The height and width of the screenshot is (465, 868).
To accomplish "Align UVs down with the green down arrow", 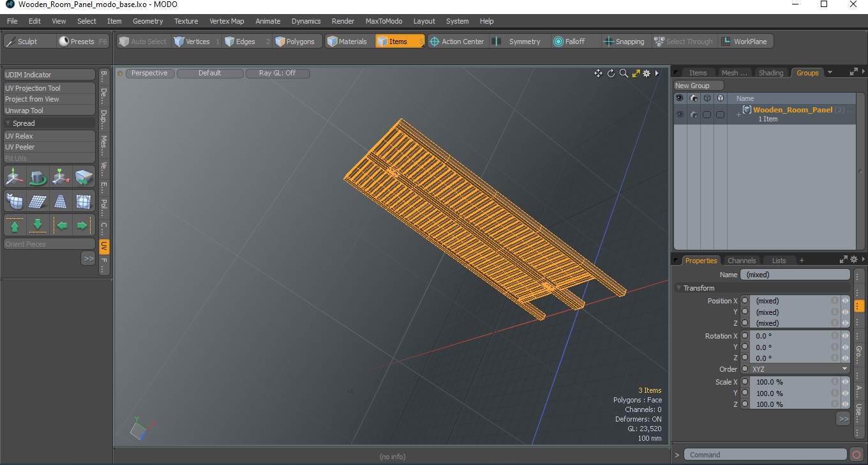I will point(38,225).
